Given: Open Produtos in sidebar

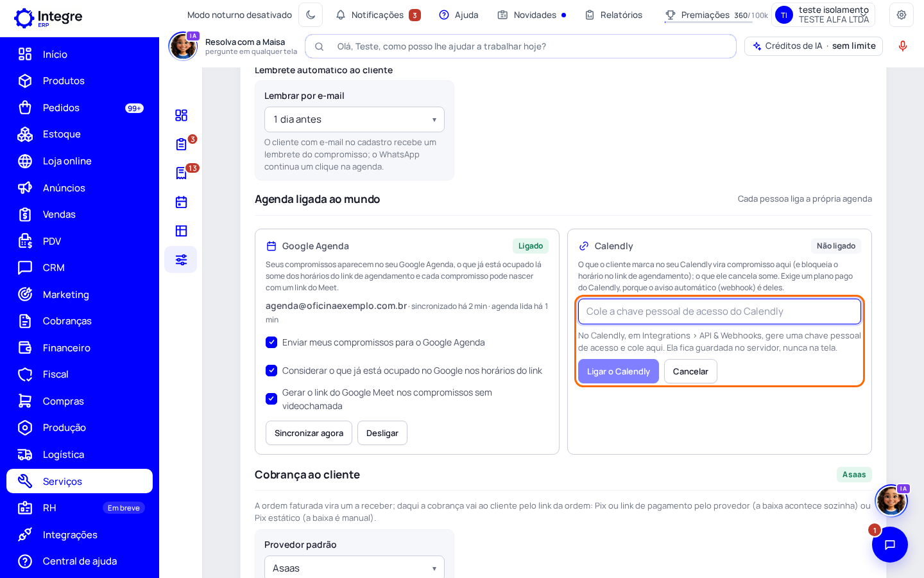Looking at the screenshot, I should (80, 81).
